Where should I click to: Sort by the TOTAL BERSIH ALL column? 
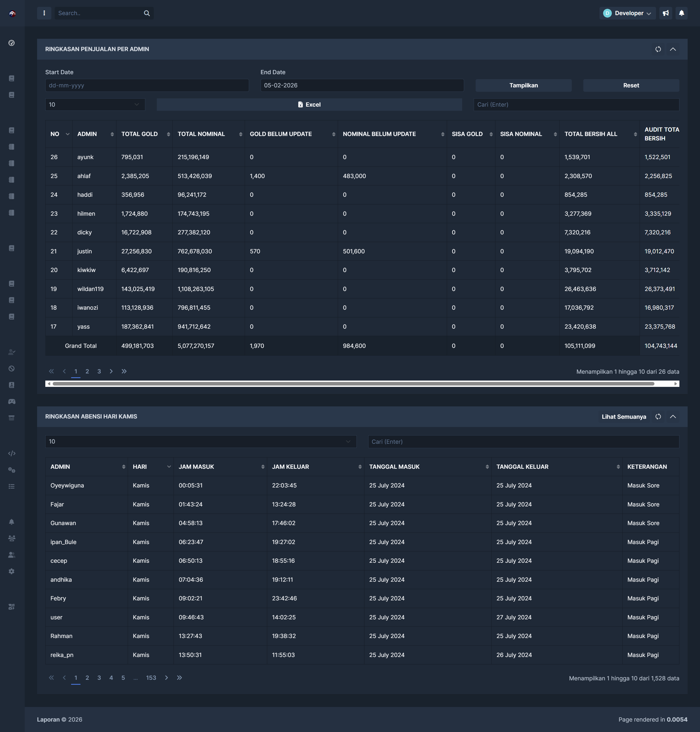point(599,134)
